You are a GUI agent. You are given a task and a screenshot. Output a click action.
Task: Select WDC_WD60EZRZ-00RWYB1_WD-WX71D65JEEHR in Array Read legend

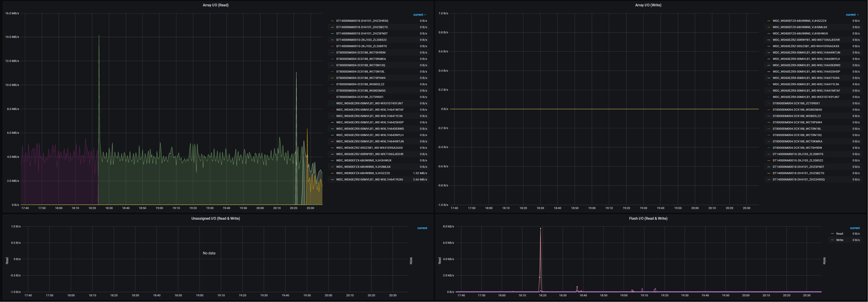pyautogui.click(x=370, y=154)
